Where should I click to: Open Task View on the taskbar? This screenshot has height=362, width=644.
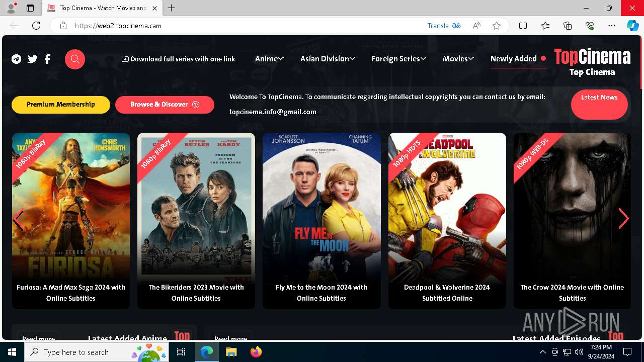pos(181,352)
